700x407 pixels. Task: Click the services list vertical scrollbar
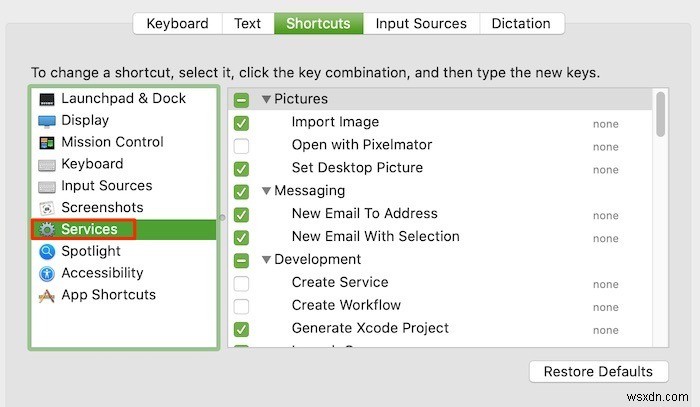[659, 115]
